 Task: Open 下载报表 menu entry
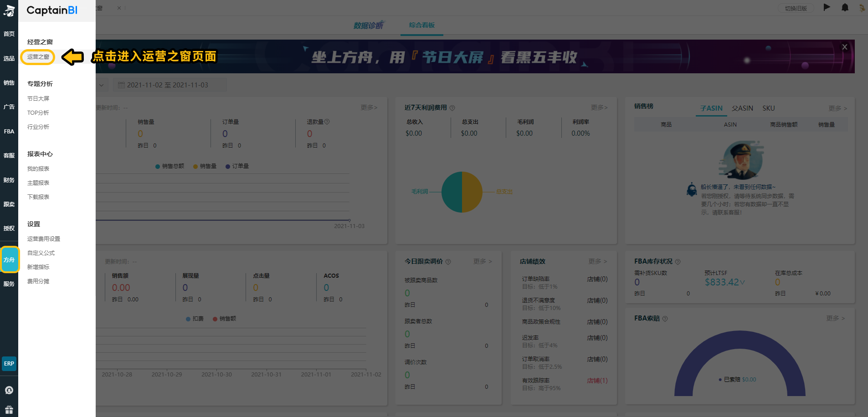[38, 197]
